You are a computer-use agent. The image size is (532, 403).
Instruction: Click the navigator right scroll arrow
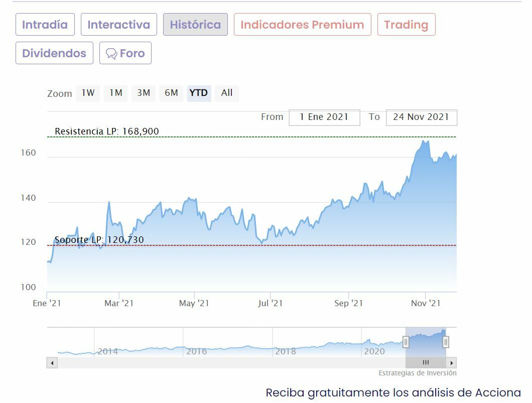pos(452,362)
